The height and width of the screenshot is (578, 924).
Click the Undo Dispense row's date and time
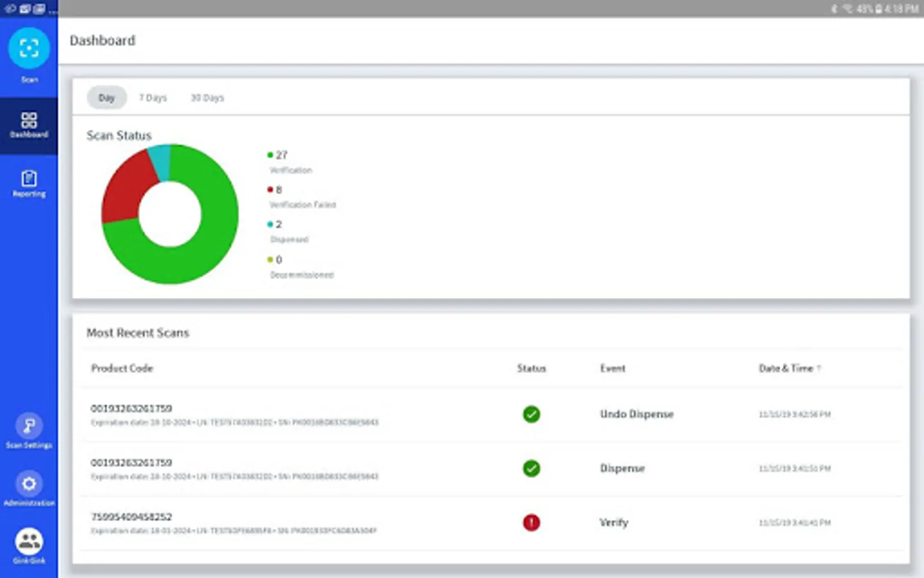point(794,414)
